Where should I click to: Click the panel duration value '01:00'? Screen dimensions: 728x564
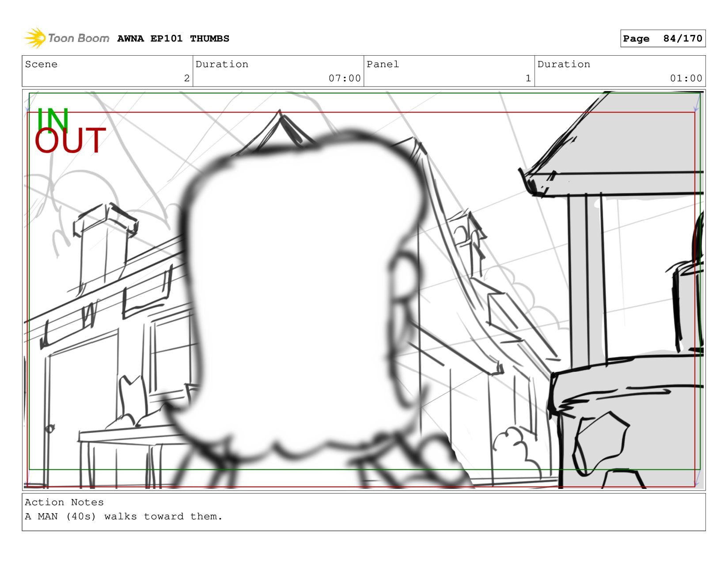coord(686,78)
